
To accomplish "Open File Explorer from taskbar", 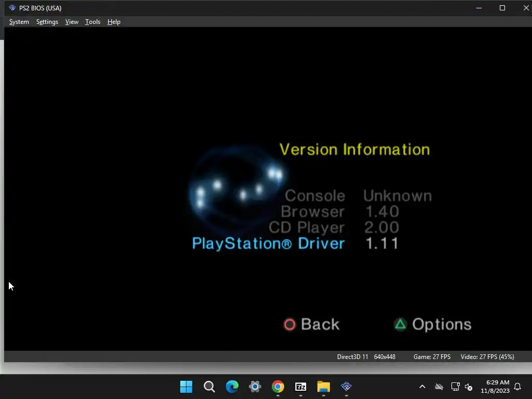I will click(x=323, y=387).
